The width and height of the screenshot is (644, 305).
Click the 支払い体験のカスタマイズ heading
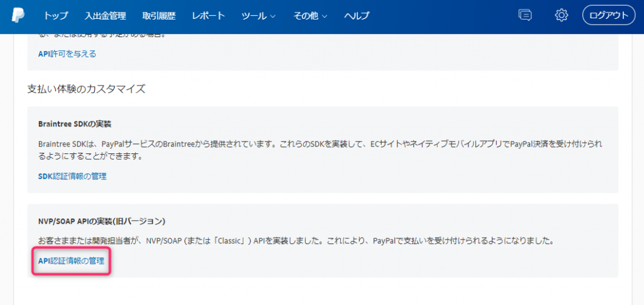[86, 89]
